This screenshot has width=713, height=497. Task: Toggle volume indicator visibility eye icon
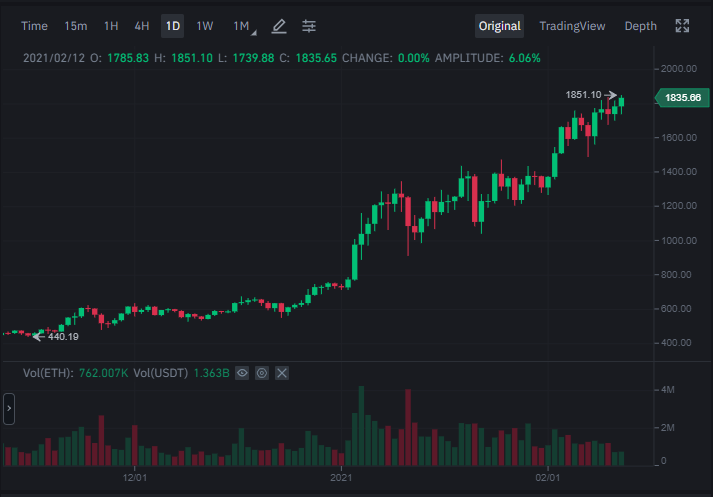click(x=242, y=373)
